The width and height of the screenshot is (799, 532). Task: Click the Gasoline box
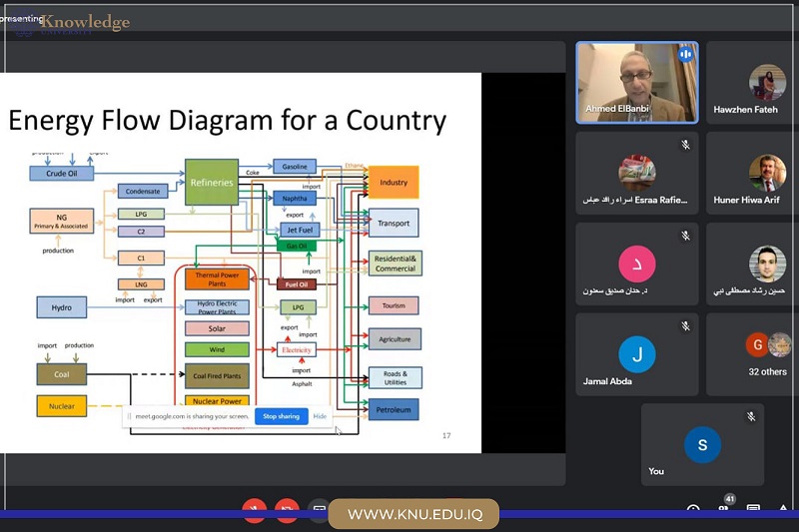(295, 167)
